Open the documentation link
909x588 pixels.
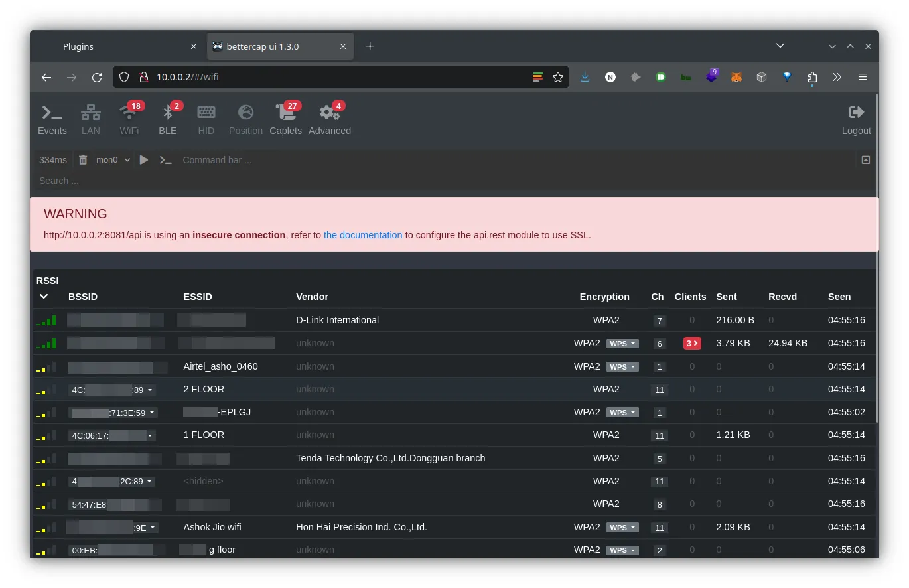click(363, 235)
